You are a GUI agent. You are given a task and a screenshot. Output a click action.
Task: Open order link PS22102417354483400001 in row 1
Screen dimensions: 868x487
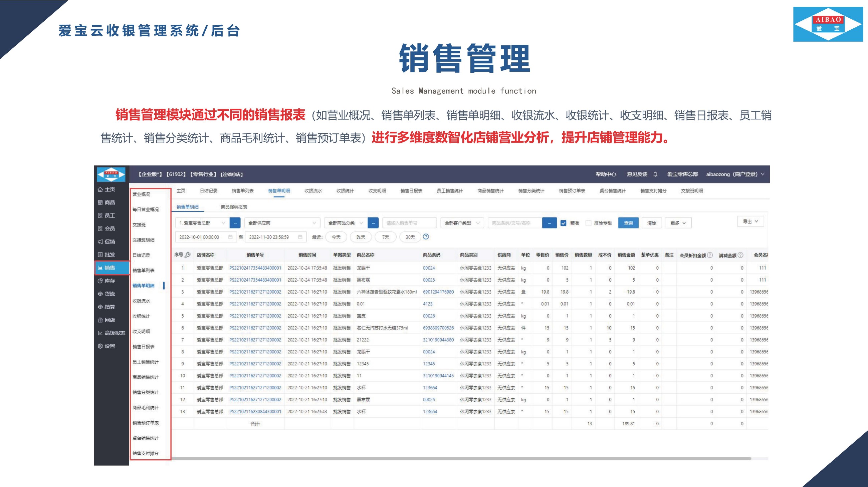tap(255, 268)
